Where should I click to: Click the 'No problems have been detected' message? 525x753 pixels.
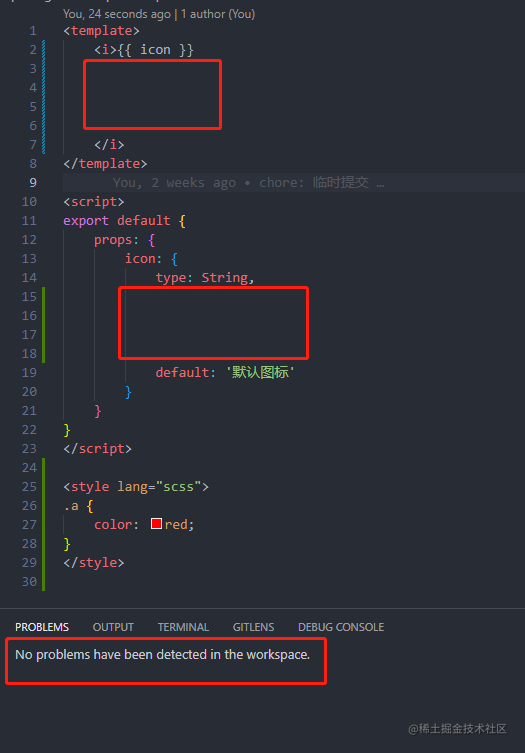[162, 655]
